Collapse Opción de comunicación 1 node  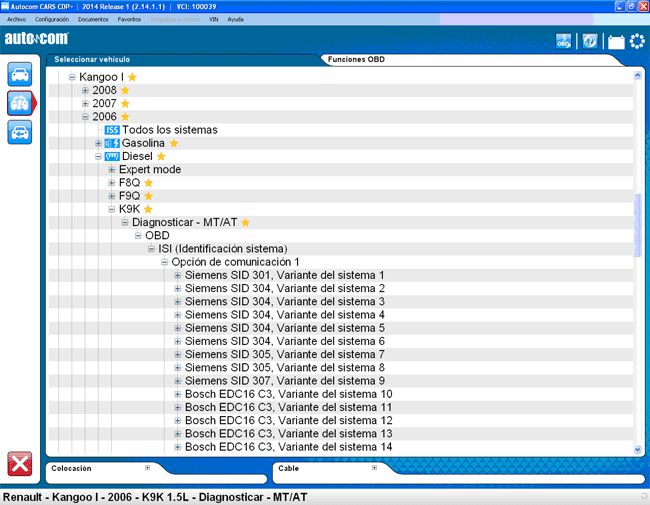click(164, 262)
